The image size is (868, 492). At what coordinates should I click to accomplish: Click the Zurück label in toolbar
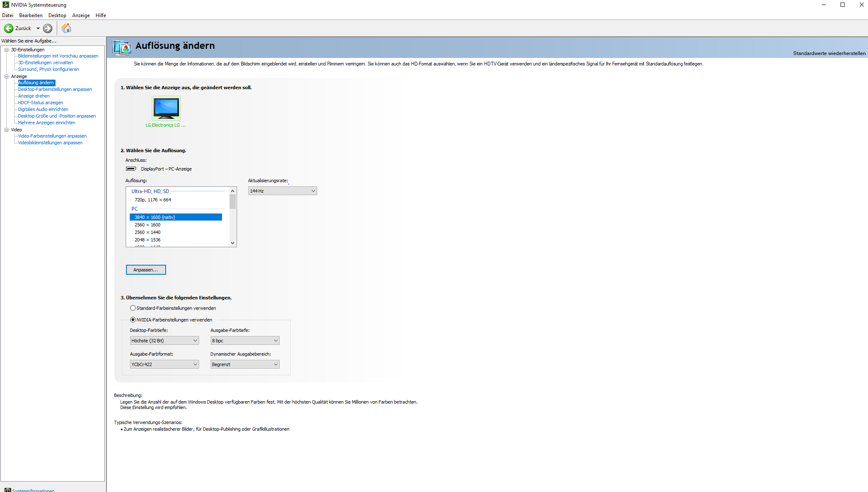23,28
